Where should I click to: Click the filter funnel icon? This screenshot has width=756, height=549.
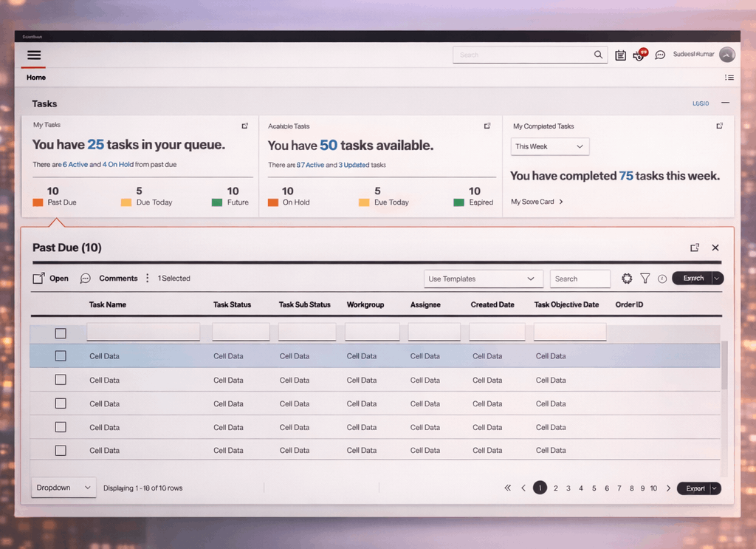[645, 279]
